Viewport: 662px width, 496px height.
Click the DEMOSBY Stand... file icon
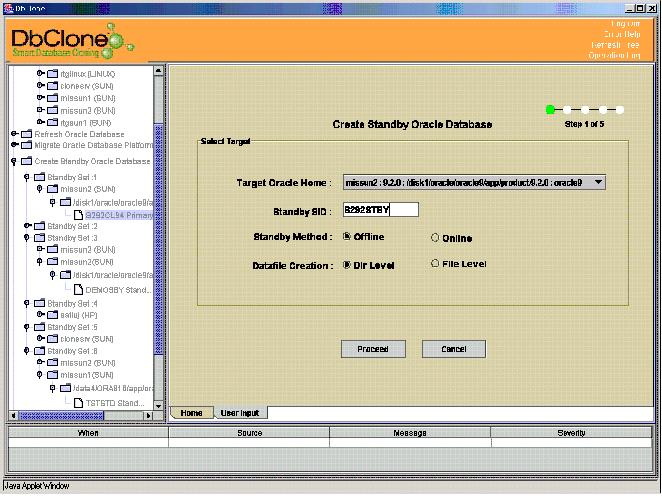(79, 290)
